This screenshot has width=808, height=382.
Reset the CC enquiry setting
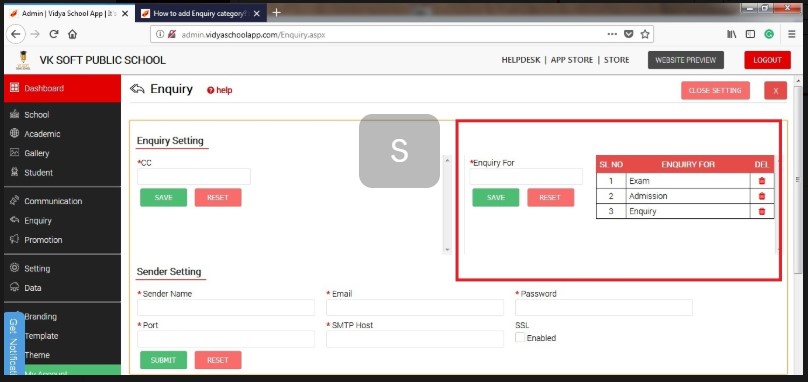click(x=217, y=197)
